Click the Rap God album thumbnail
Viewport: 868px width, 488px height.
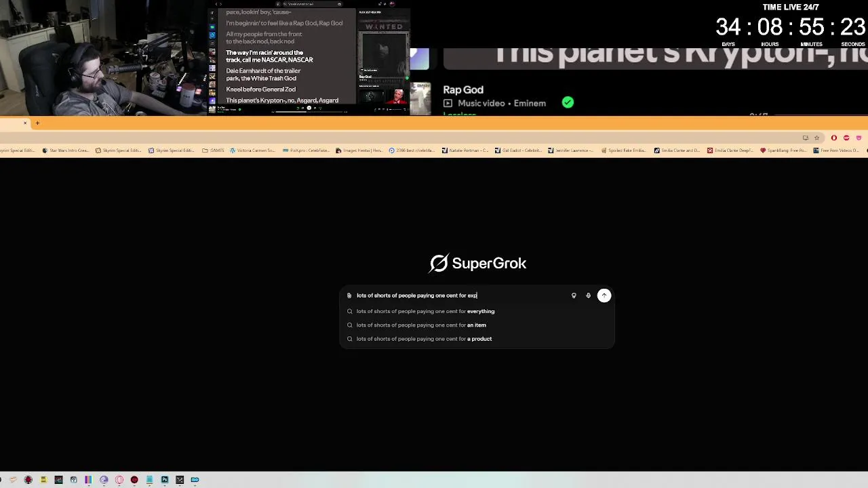tap(420, 98)
